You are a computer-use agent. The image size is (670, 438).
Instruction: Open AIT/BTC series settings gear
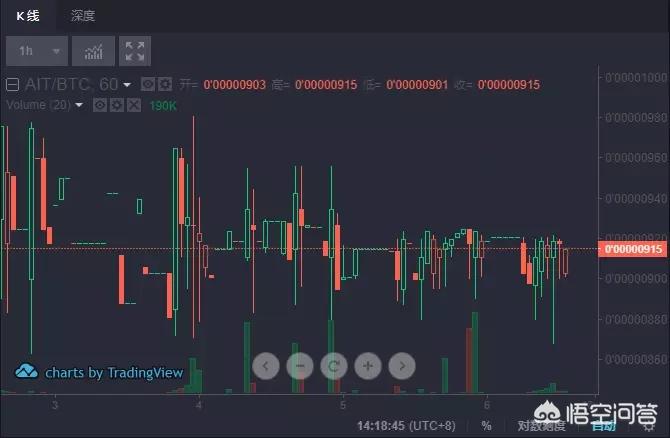tap(165, 85)
